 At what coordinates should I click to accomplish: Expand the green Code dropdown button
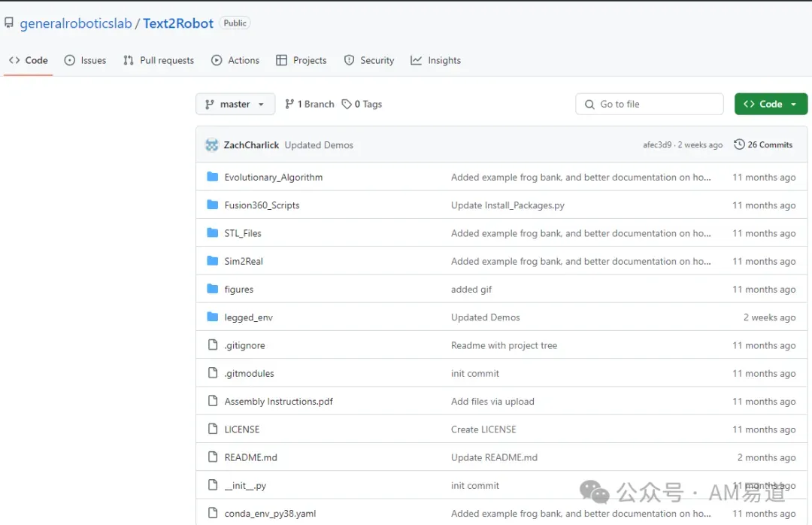tap(771, 104)
